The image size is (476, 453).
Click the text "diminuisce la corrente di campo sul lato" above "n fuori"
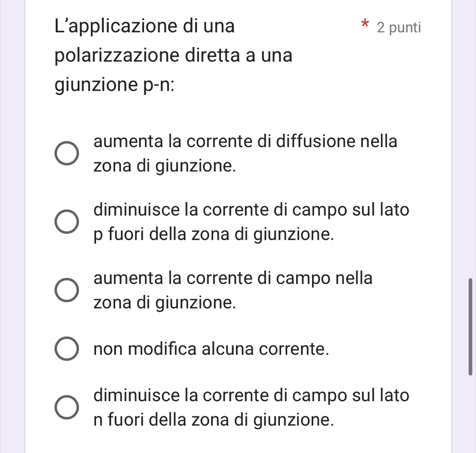coord(252,396)
